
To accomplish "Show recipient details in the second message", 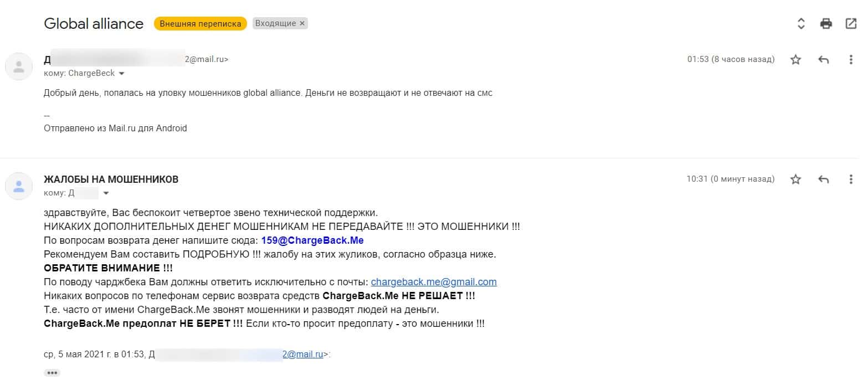I will click(106, 193).
